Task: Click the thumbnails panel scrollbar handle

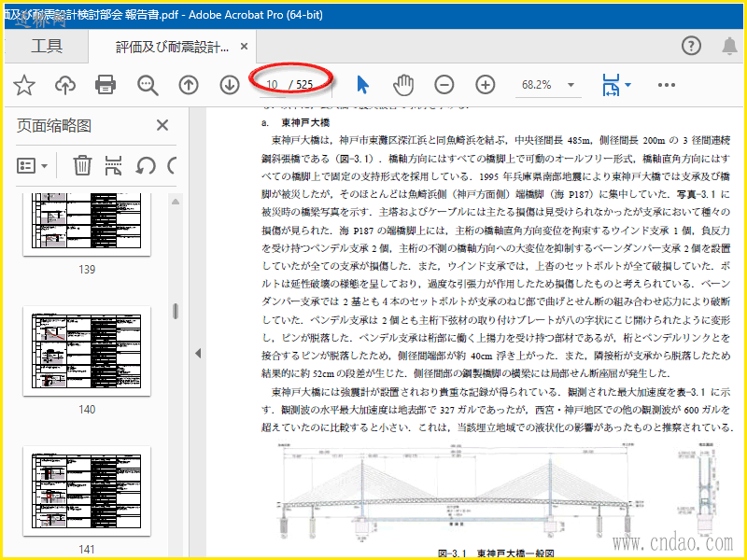Action: coord(176,311)
